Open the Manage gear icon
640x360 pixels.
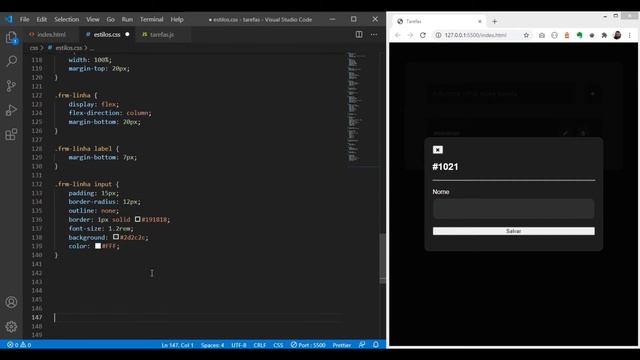[11, 327]
